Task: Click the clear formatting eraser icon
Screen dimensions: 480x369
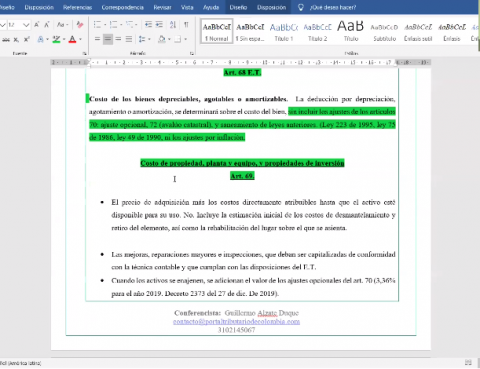Action: tap(80, 25)
